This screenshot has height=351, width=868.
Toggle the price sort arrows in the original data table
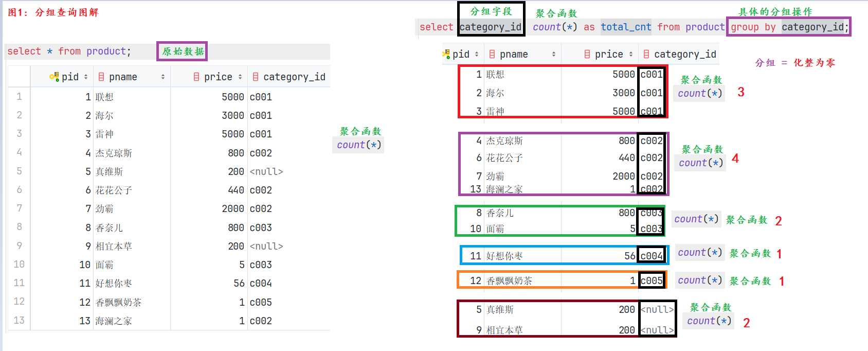point(240,77)
